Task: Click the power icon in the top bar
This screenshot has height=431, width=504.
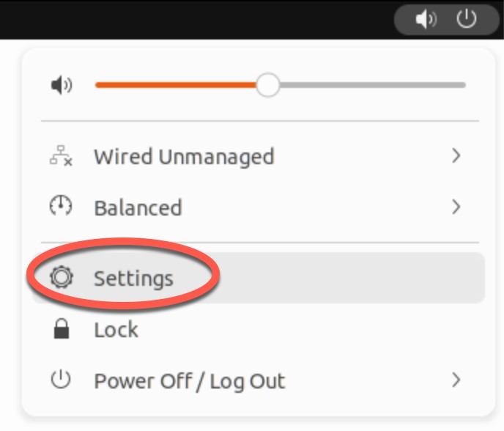Action: 466,19
